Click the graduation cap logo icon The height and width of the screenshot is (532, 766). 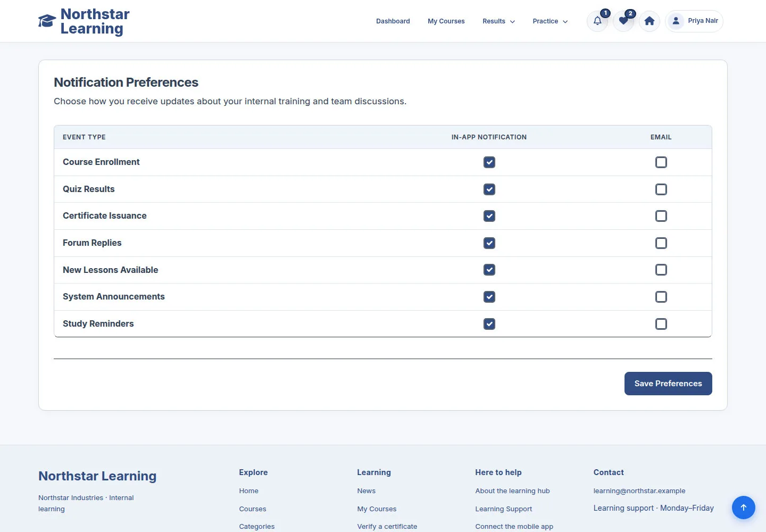(x=47, y=21)
